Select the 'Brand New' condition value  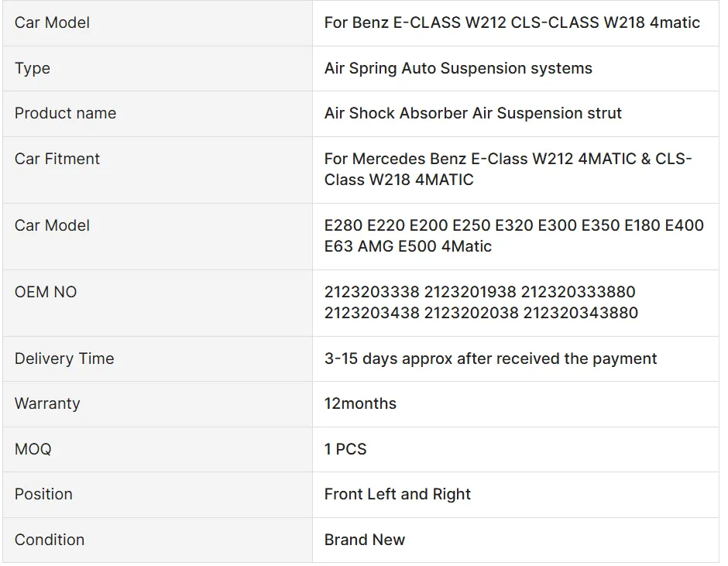tap(365, 540)
